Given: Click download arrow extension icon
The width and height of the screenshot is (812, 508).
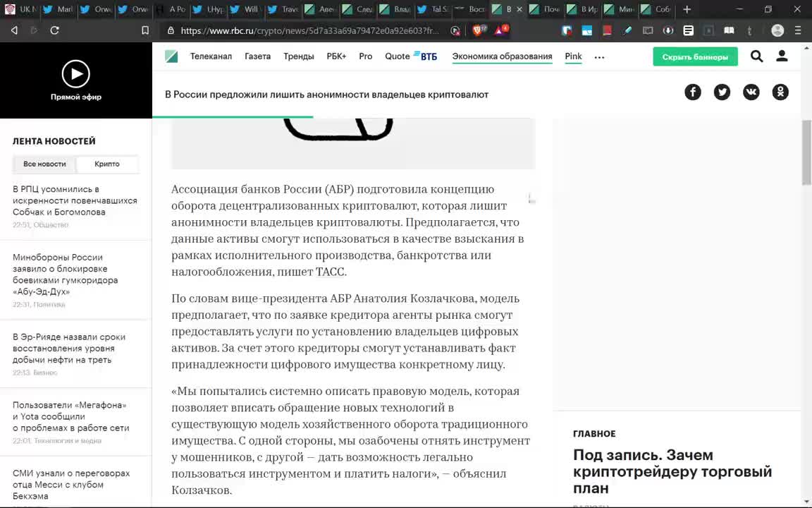Looking at the screenshot, I should pos(668,30).
